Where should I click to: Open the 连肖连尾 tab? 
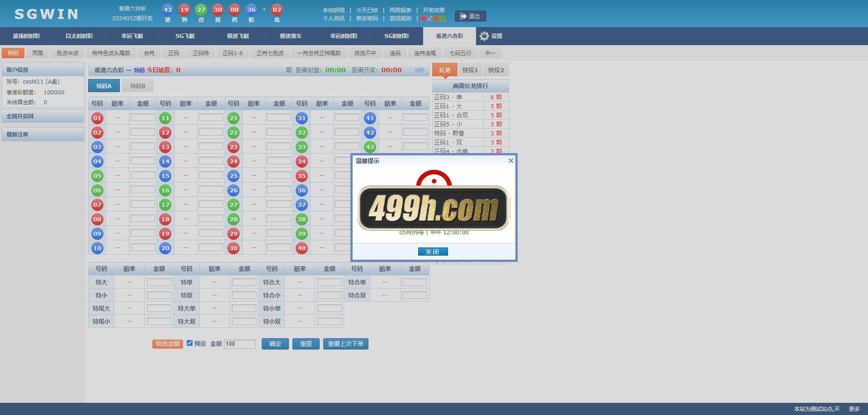tap(425, 53)
